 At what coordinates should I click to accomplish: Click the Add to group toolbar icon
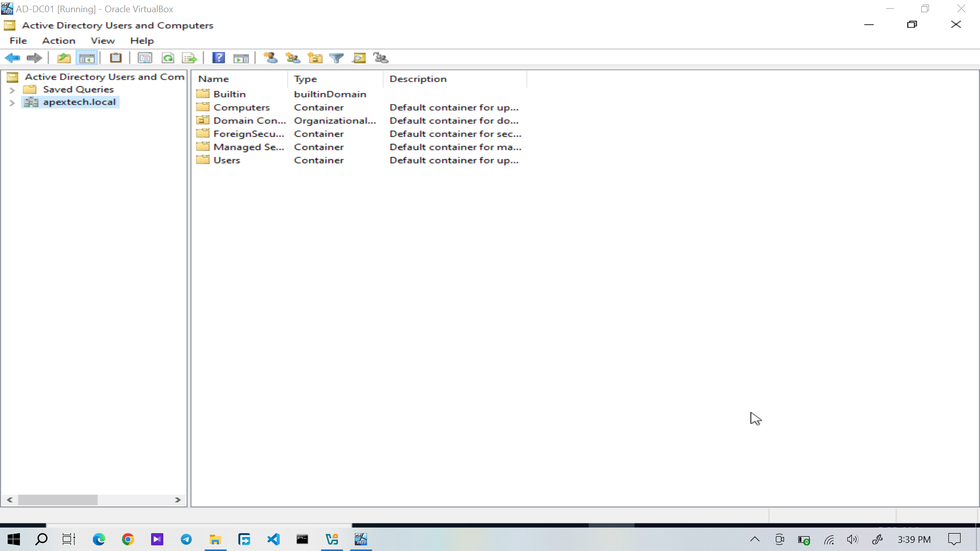381,58
